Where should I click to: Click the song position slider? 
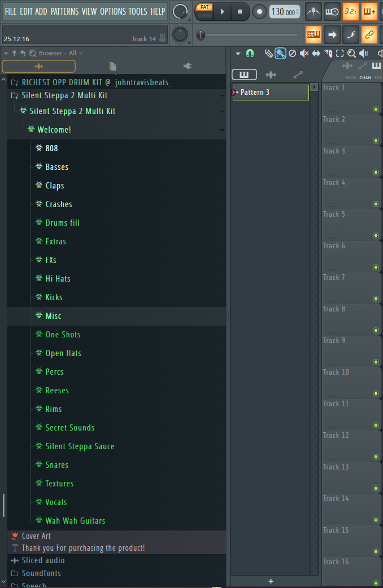click(249, 35)
